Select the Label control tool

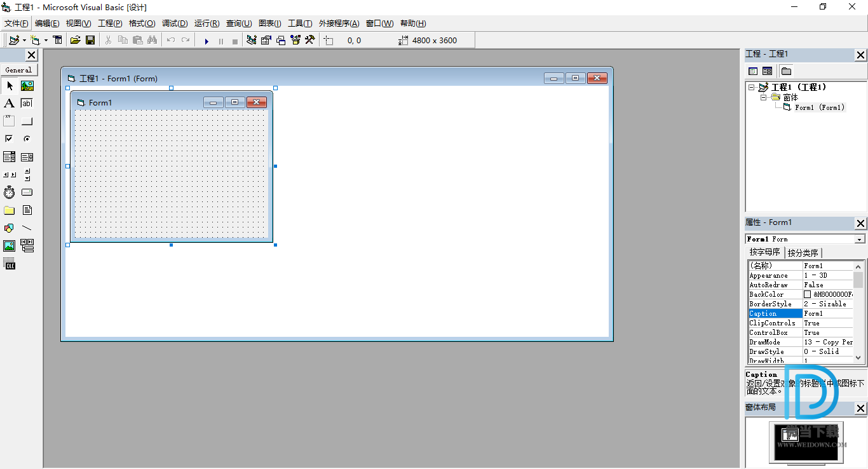click(10, 104)
